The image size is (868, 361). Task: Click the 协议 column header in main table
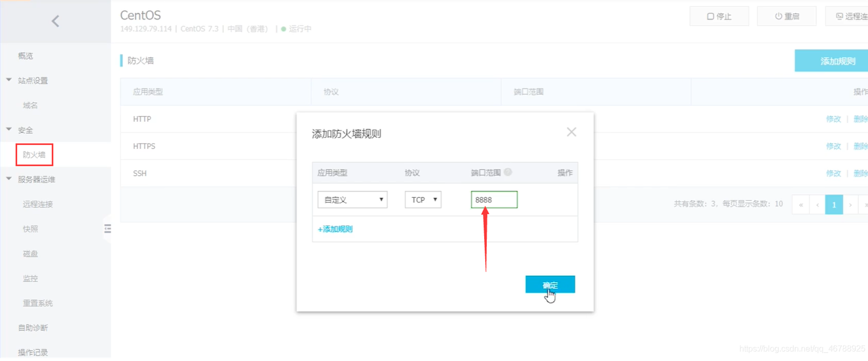coord(331,92)
